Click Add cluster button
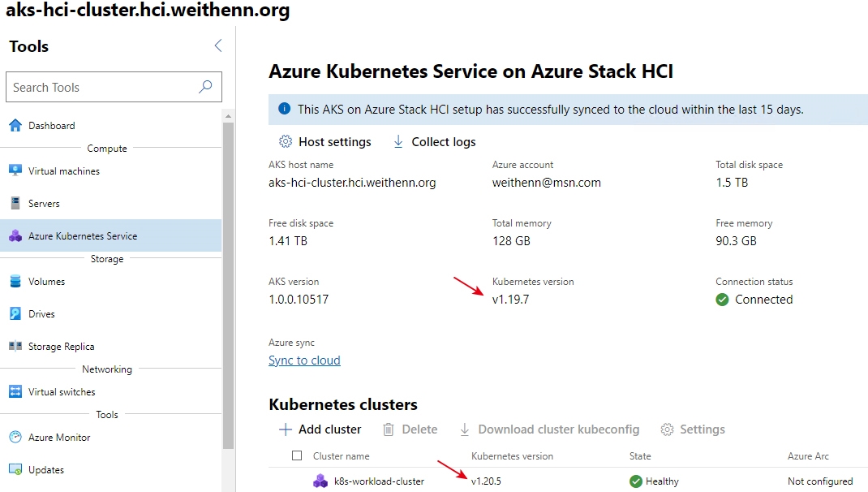 click(320, 429)
